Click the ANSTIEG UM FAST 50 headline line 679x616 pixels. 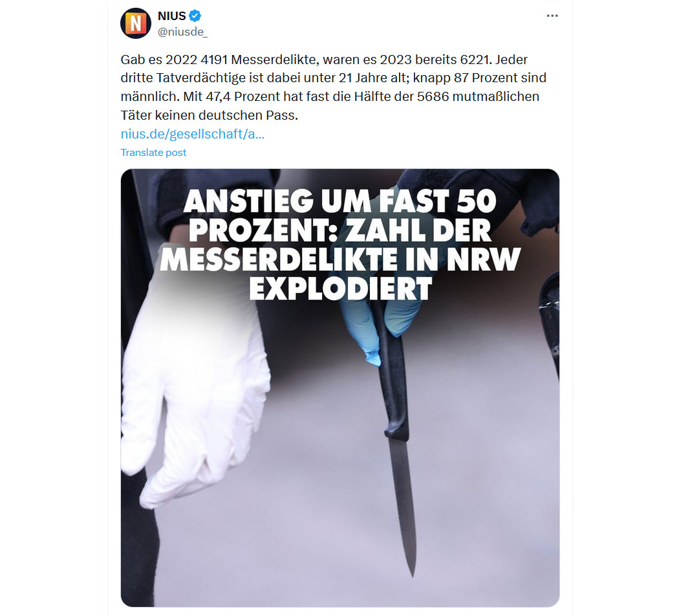[x=340, y=201]
